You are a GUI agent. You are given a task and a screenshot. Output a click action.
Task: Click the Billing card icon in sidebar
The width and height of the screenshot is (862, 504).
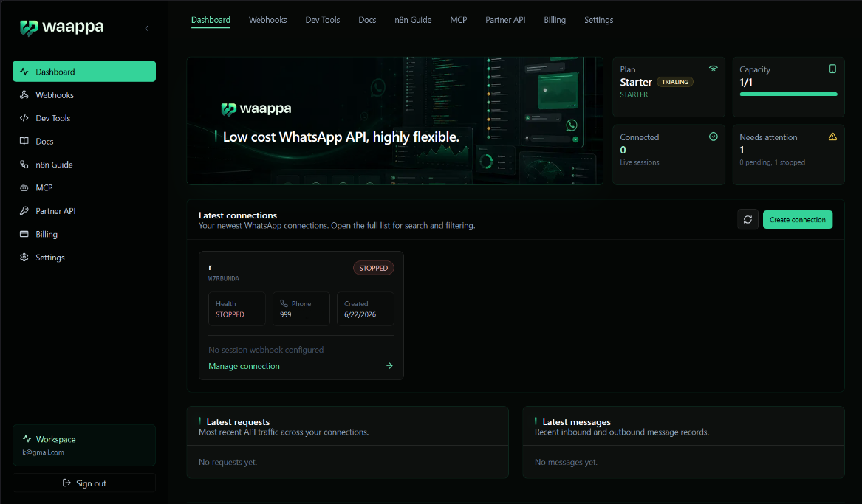(24, 234)
